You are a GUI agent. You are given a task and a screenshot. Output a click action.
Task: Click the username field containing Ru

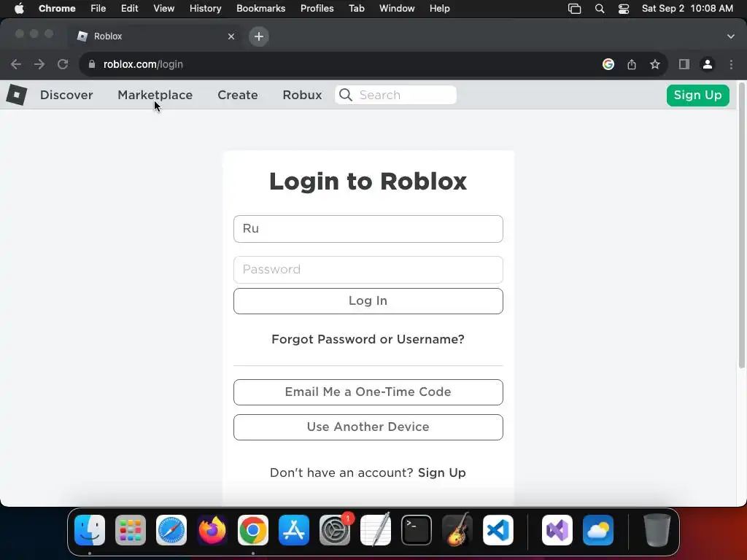[368, 229]
